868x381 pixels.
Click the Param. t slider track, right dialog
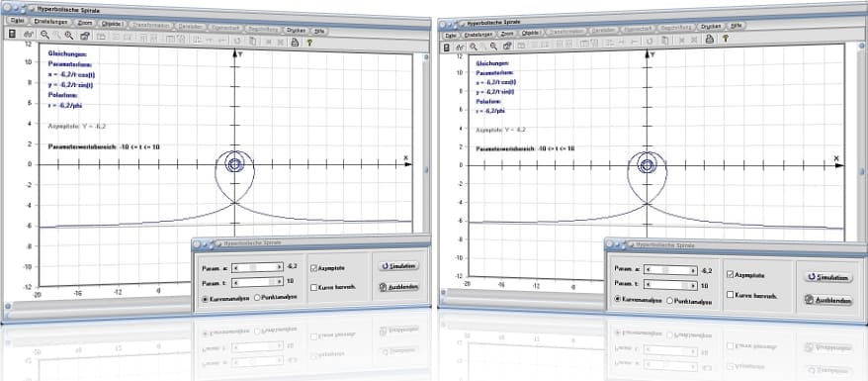671,285
